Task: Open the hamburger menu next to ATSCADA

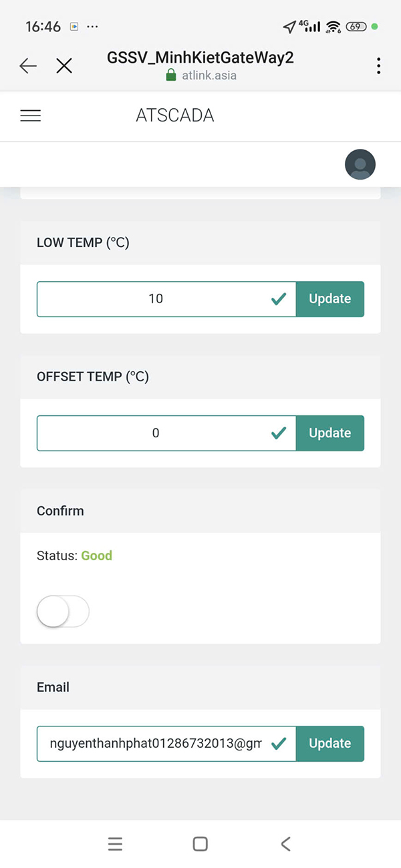Action: [x=30, y=116]
